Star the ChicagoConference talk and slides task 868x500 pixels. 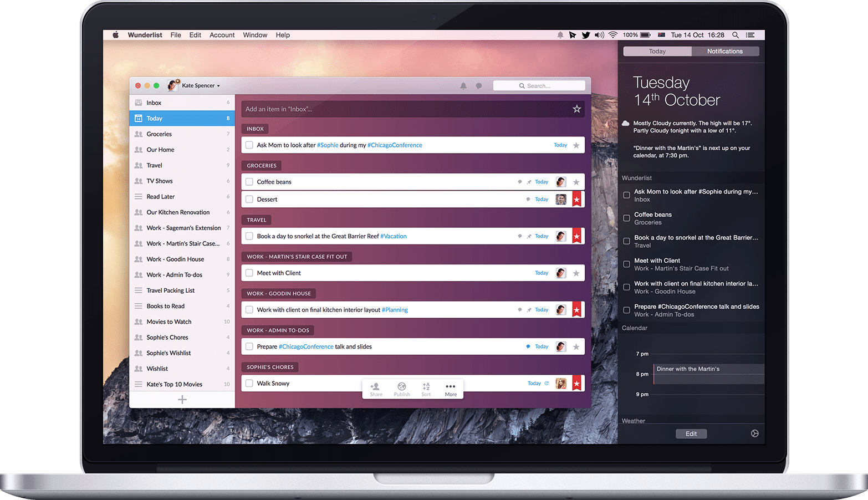(x=576, y=347)
